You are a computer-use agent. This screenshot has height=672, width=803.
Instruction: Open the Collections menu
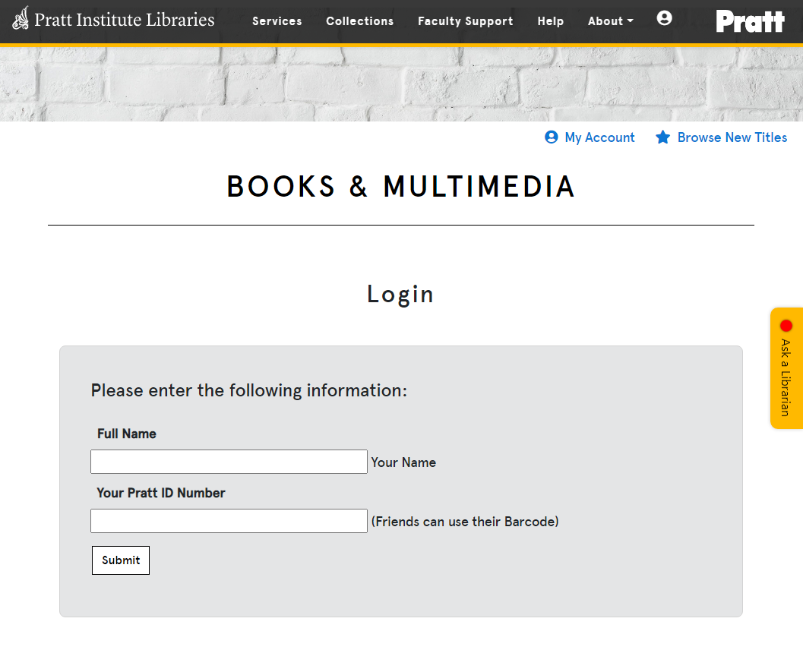(360, 21)
